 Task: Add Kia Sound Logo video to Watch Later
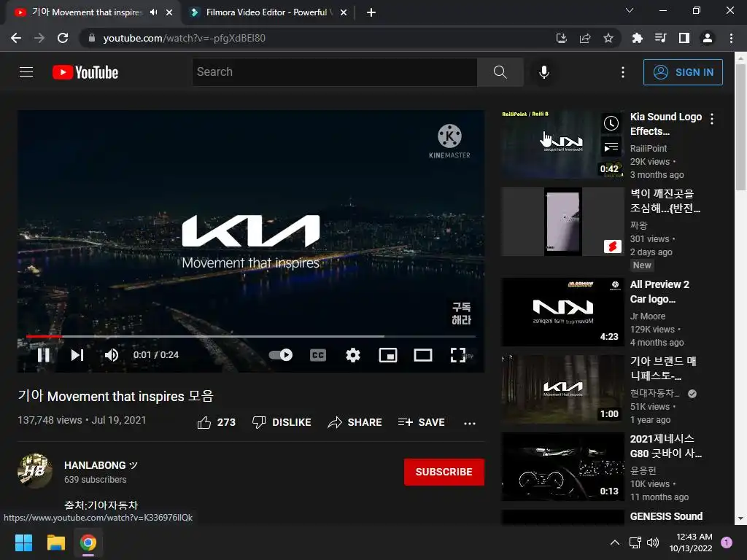(x=611, y=124)
